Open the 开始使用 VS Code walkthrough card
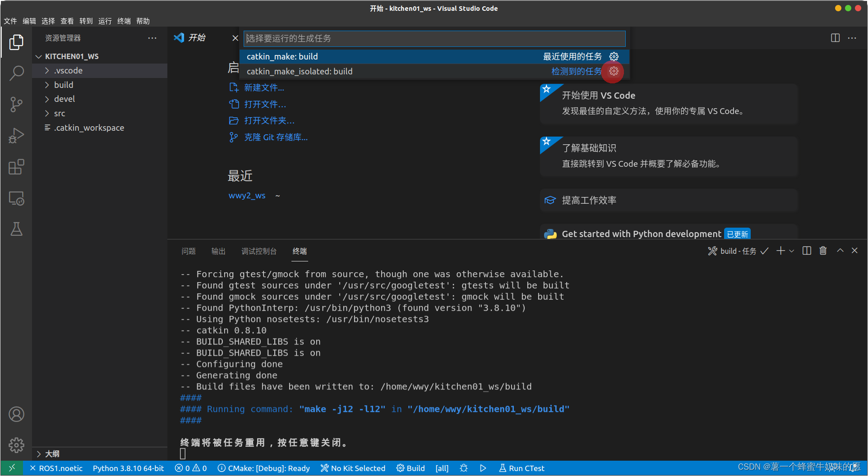The image size is (868, 476). click(x=669, y=104)
